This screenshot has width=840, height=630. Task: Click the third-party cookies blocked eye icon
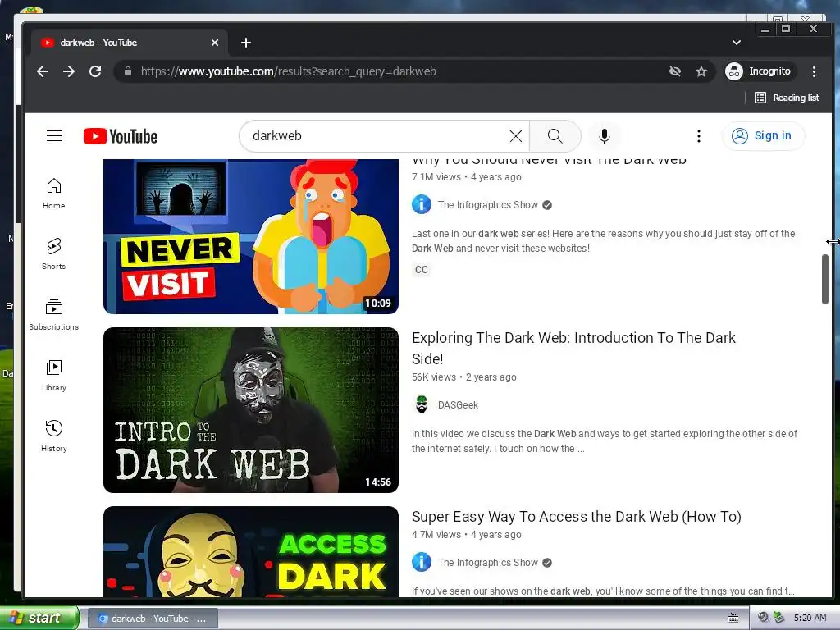[675, 71]
